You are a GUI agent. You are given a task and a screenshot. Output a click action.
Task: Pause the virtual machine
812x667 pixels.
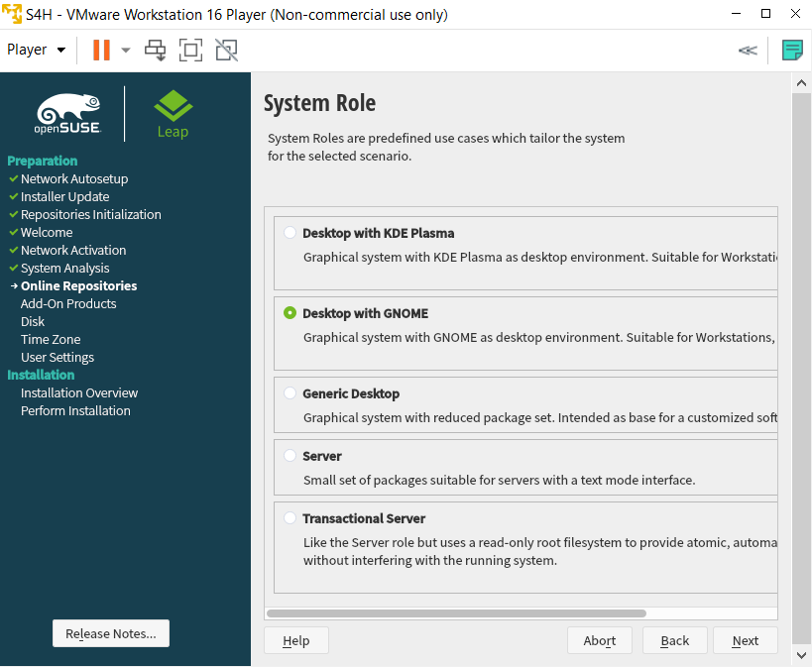tap(101, 51)
